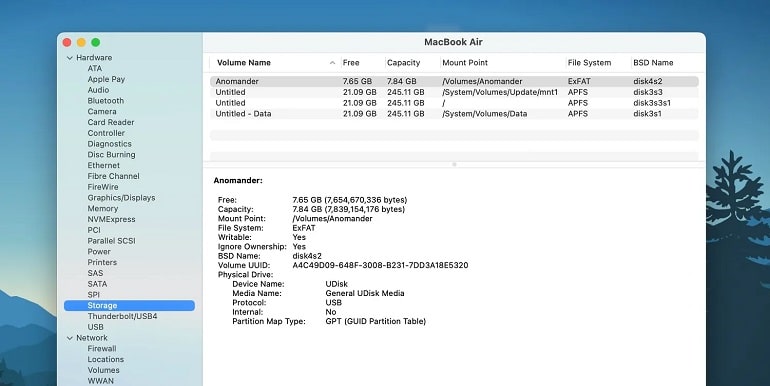Collapse the Hardware section chevron
Image resolution: width=770 pixels, height=386 pixels.
click(69, 58)
